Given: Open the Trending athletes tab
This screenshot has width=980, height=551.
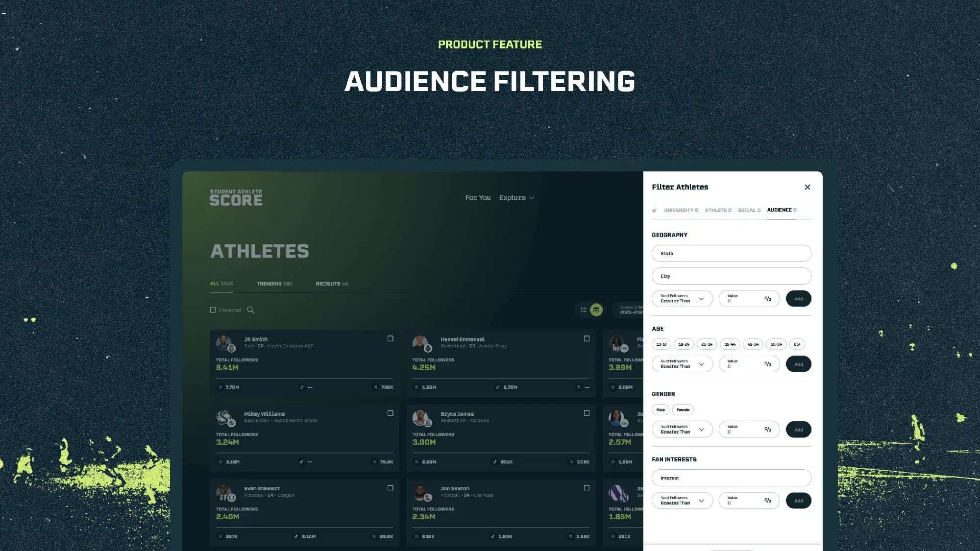Looking at the screenshot, I should click(274, 284).
